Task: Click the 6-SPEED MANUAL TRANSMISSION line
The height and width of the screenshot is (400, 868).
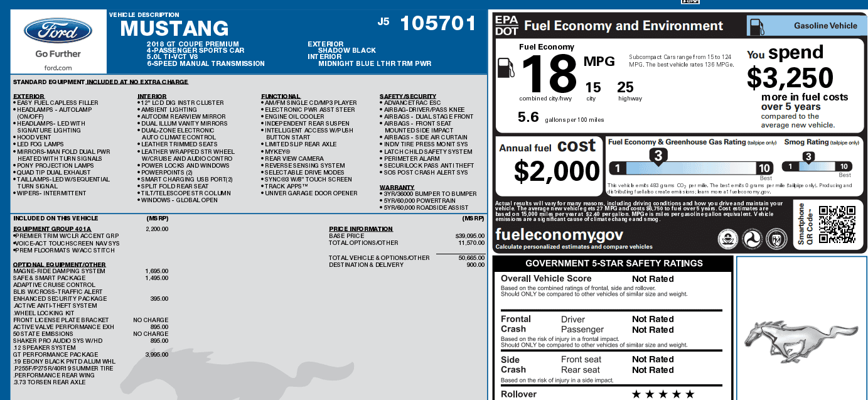Action: click(x=206, y=63)
